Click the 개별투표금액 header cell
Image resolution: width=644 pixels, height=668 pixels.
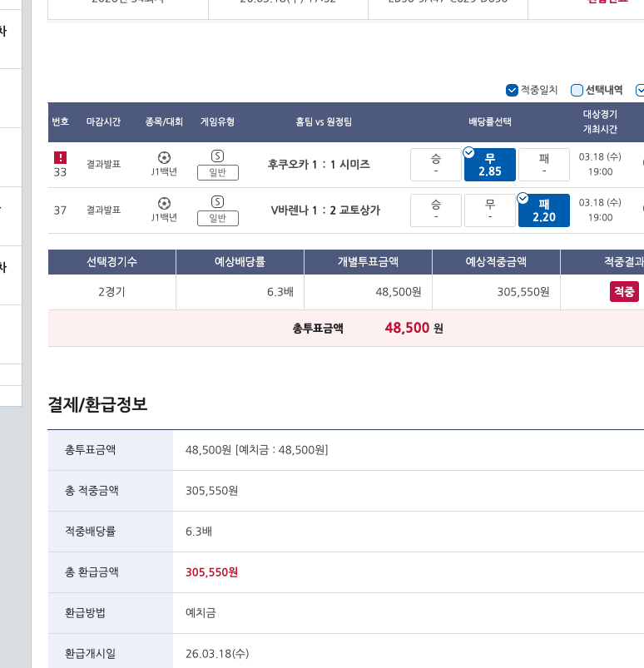[369, 261]
